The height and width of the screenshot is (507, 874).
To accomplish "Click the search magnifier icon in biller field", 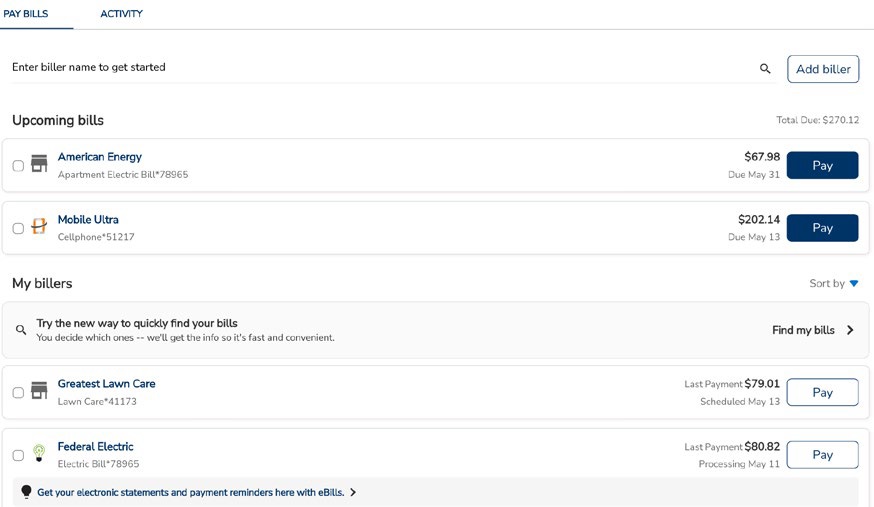I will click(x=765, y=69).
